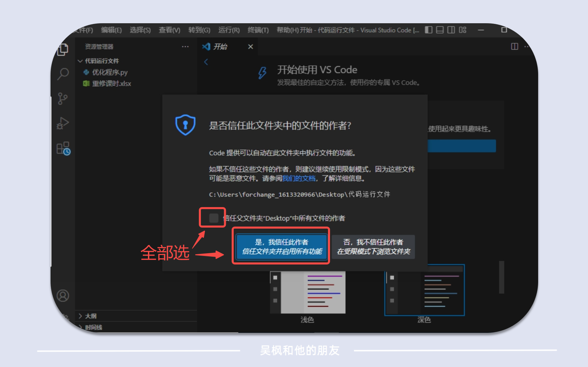Click 否，我不信任此作者 button
Screen dimensions: 588x367
[x=373, y=247]
